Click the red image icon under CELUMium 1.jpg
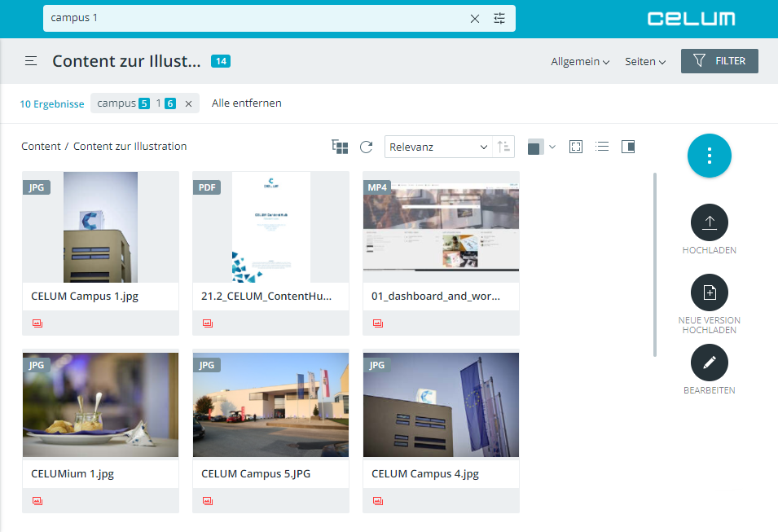Screen dimensions: 778x532 coord(37,501)
